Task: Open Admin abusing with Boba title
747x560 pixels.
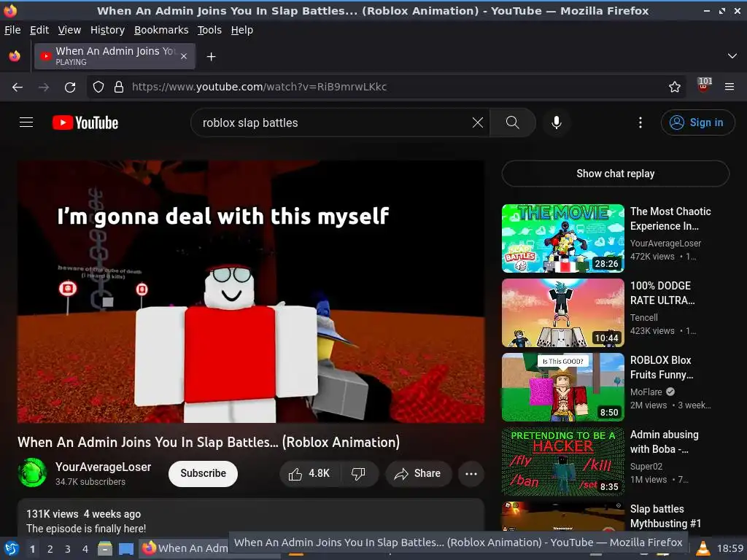Action: 664,441
